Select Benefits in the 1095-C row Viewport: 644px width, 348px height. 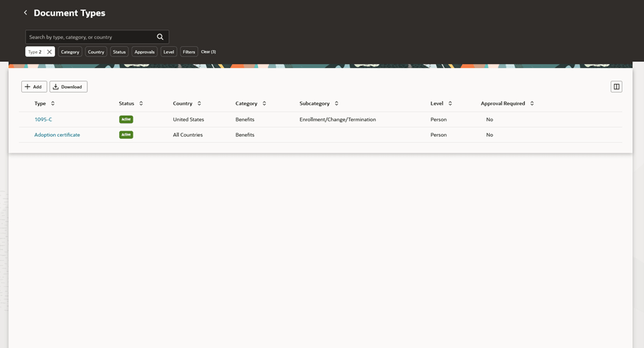[245, 120]
